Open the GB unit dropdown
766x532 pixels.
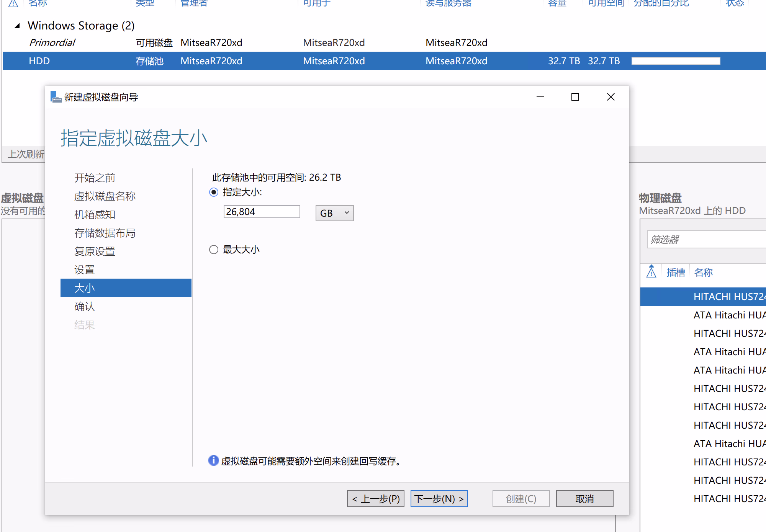coord(334,213)
